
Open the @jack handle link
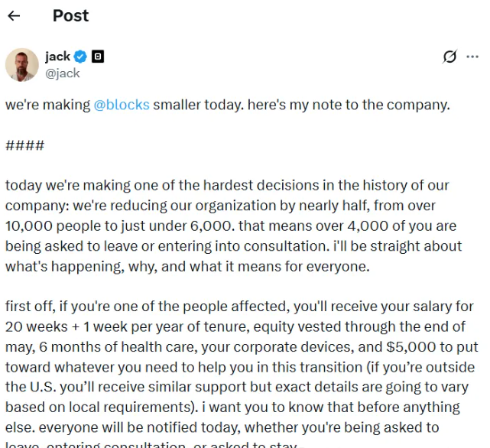coord(62,73)
